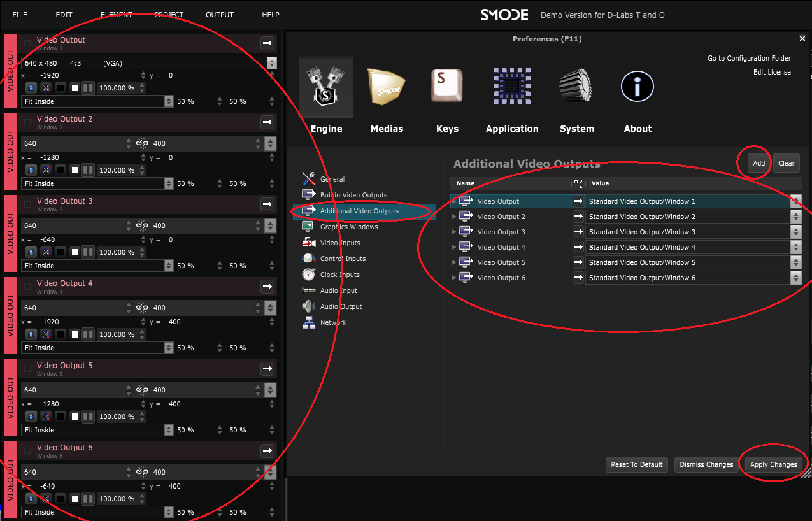Open the Standard Video Output/Window 5 dropdown
The image size is (812, 521).
(x=694, y=262)
